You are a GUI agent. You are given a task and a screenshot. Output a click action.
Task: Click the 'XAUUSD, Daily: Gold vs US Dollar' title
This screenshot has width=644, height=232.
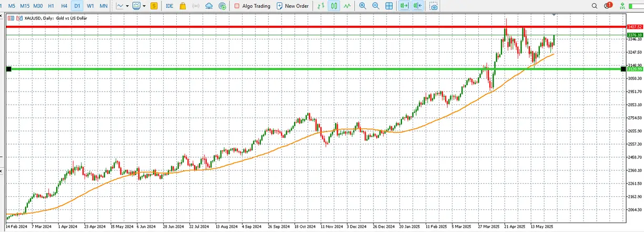(55, 18)
